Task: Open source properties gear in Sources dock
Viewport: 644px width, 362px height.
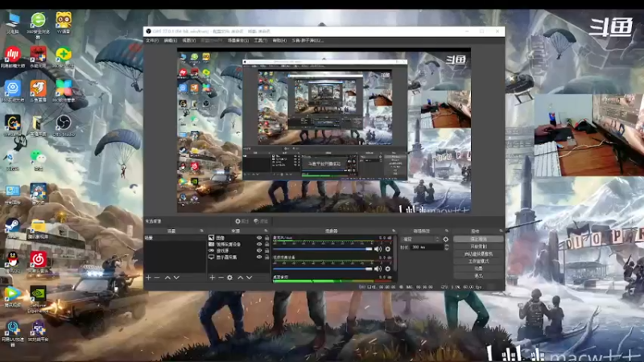Action: click(229, 278)
